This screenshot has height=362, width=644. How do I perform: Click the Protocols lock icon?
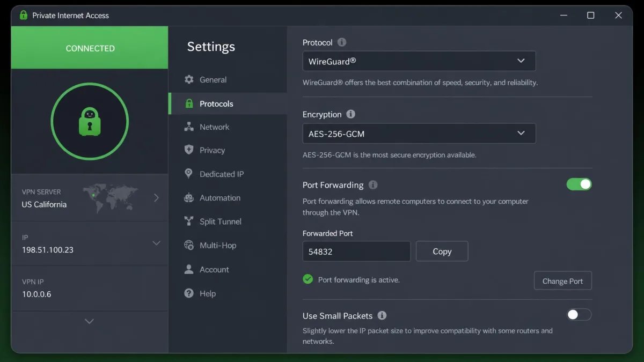[x=189, y=104]
